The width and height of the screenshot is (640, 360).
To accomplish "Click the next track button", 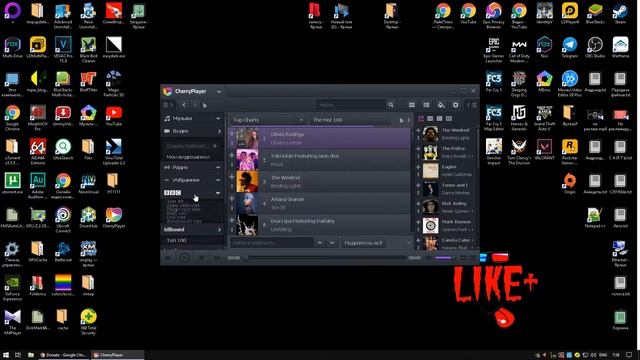I will click(x=217, y=258).
